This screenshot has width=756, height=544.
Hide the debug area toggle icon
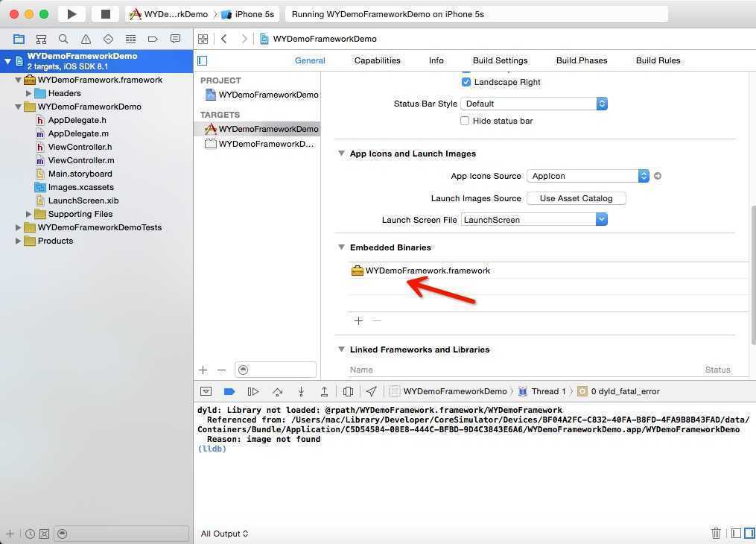(206, 391)
